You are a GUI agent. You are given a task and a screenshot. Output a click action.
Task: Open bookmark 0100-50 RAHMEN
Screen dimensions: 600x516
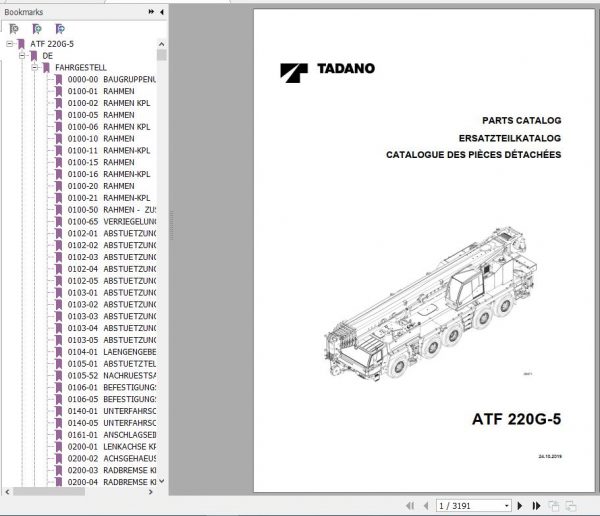[x=111, y=210]
